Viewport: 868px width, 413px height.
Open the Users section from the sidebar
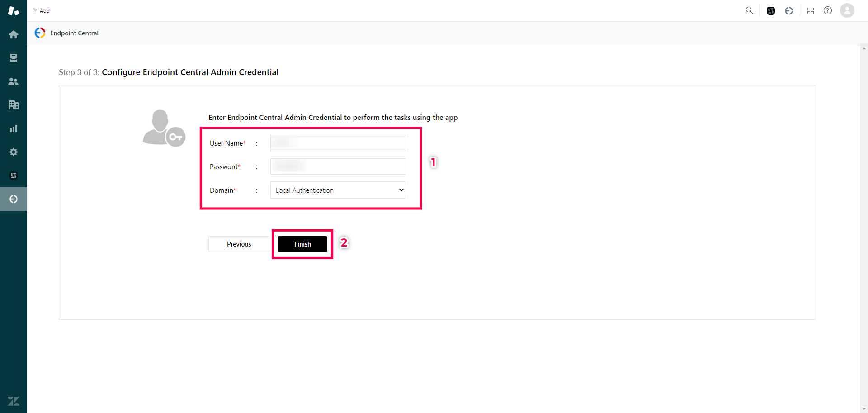coord(14,81)
